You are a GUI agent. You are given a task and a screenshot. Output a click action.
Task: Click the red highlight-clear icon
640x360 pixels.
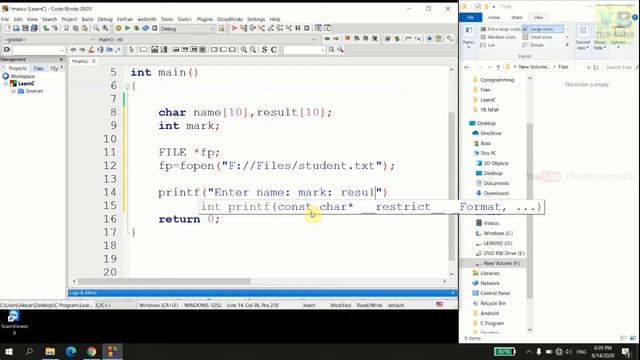click(x=91, y=49)
